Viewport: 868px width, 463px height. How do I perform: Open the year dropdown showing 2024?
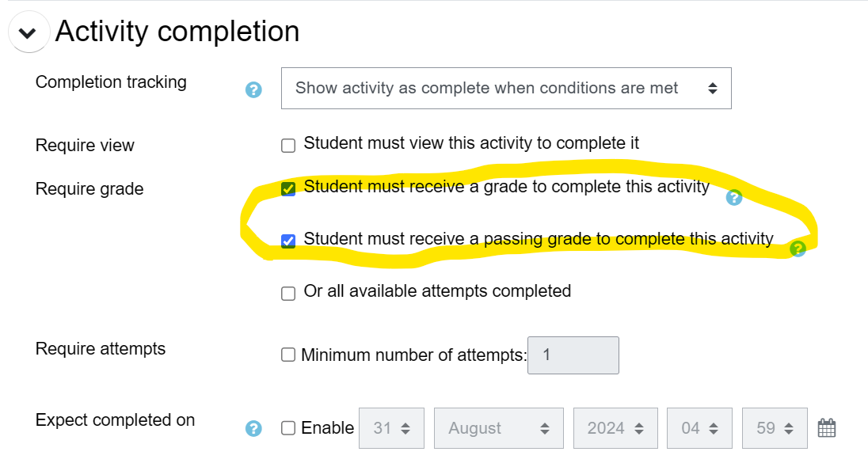[x=615, y=428]
